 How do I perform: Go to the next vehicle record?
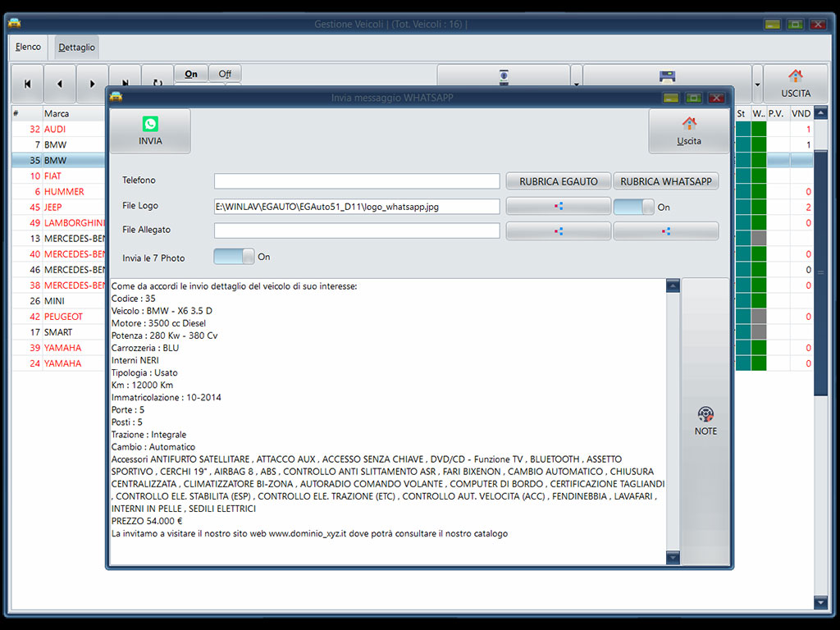point(92,84)
